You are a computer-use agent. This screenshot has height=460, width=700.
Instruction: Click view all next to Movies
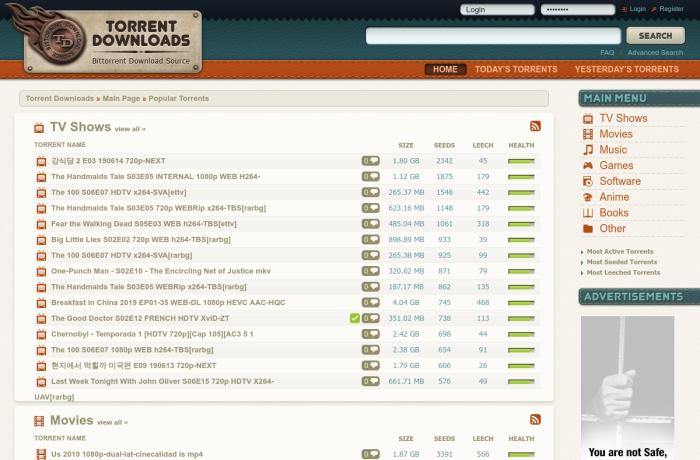pos(112,422)
